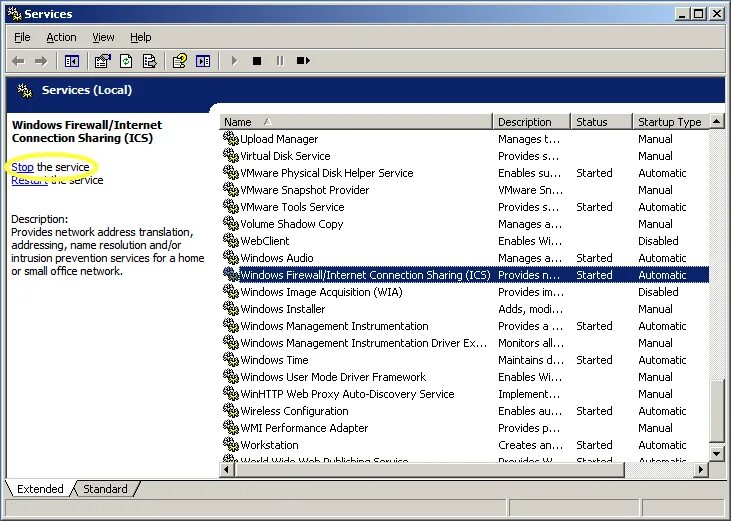Click the Forward arrow toolbar icon
Viewport: 731px width, 521px height.
click(41, 61)
